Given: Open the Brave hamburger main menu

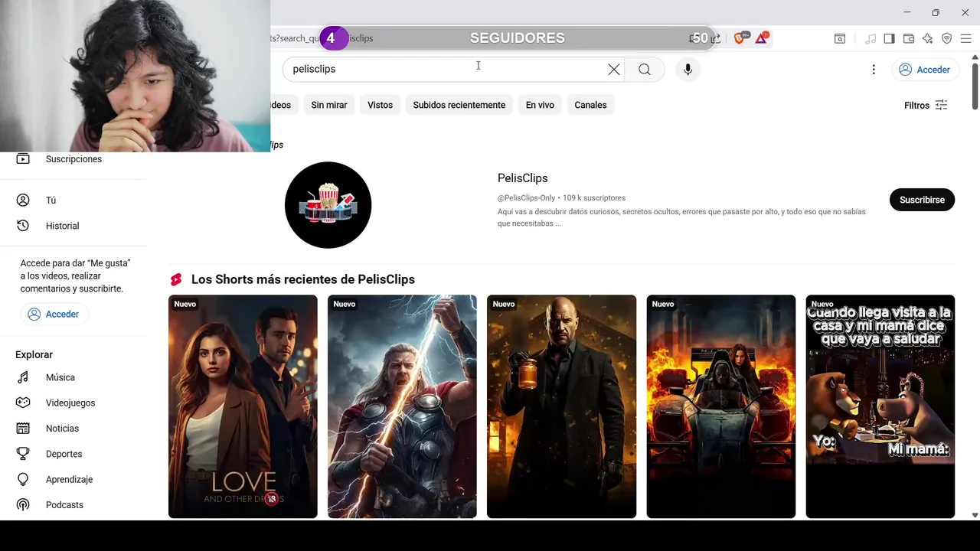Looking at the screenshot, I should coord(968,38).
